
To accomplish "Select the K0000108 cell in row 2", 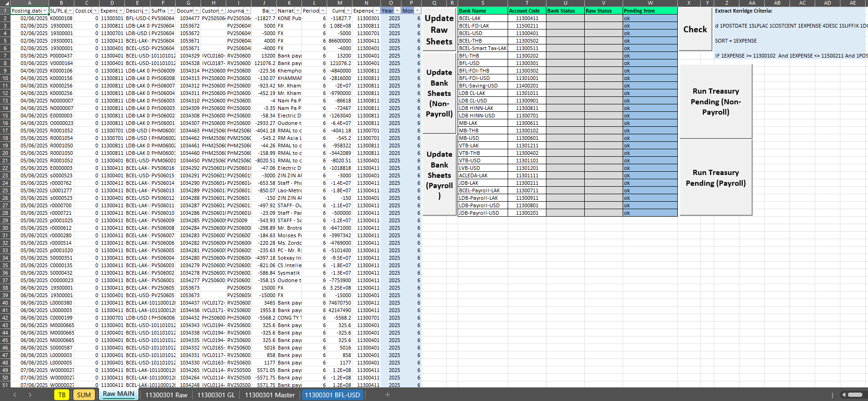I will pyautogui.click(x=61, y=18).
